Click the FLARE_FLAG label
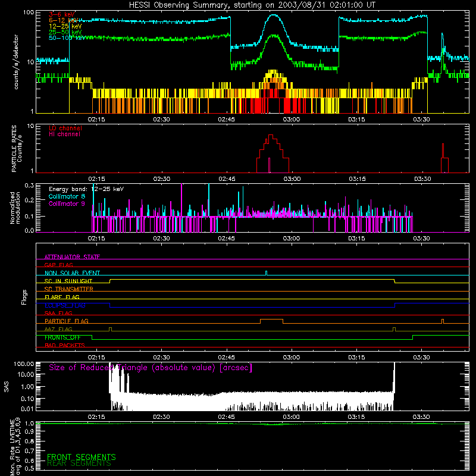The width and height of the screenshot is (476, 476). (62, 297)
